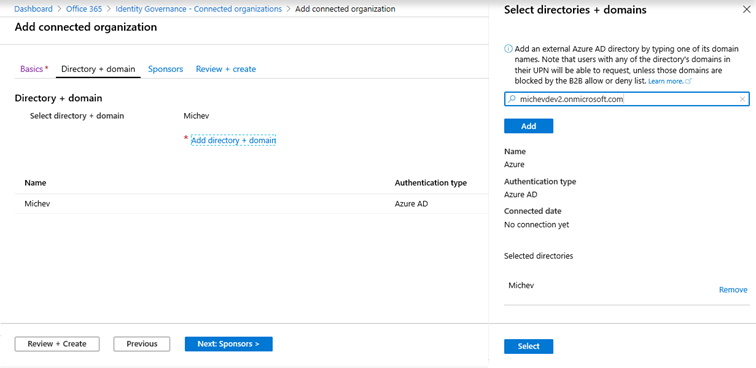
Task: Click the Name column header
Action: 35,183
